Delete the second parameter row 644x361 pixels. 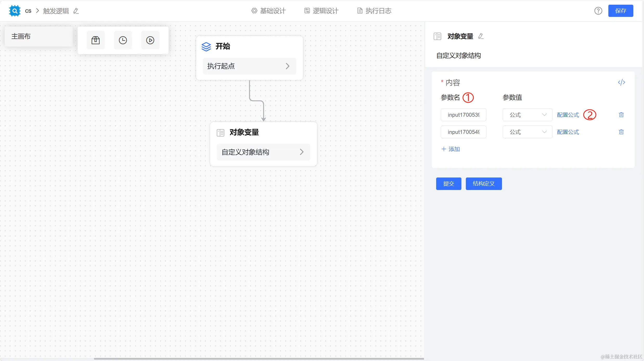coord(621,132)
